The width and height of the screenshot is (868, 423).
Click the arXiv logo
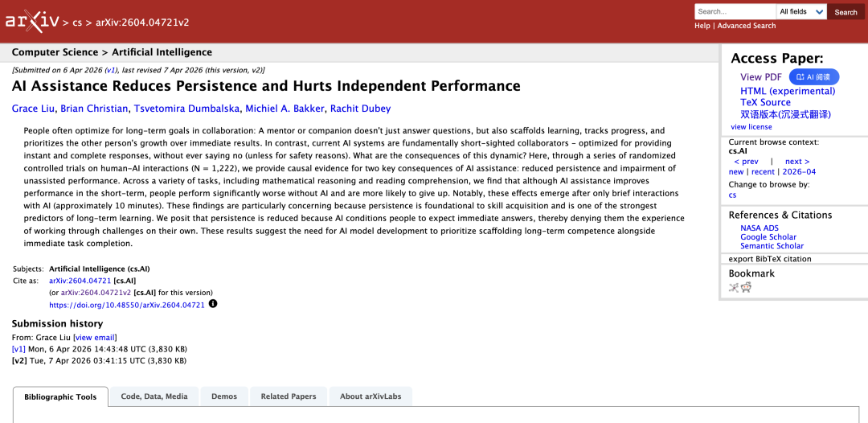(31, 21)
